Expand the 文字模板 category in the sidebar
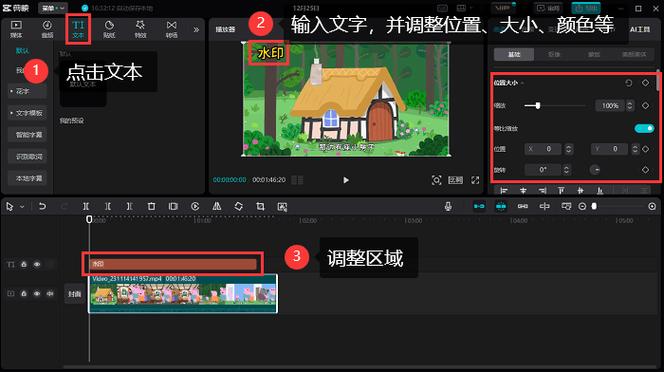This screenshot has height=372, width=664. (x=28, y=113)
